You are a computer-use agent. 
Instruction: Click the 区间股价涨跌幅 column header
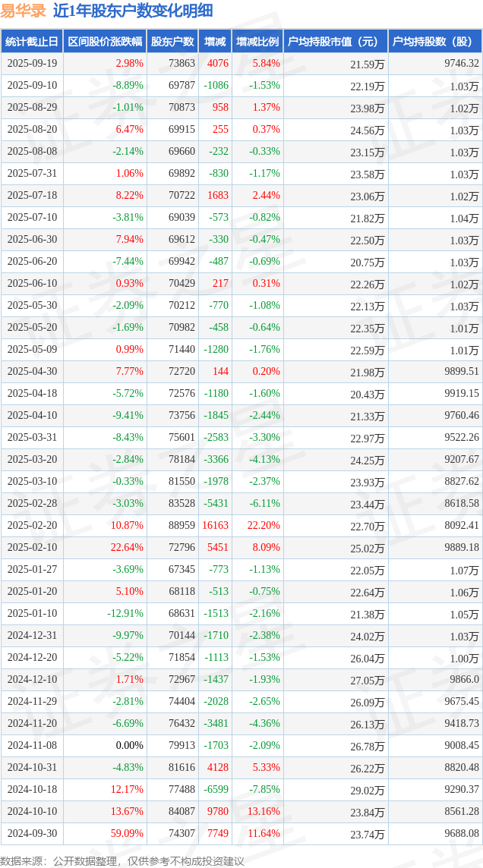pyautogui.click(x=104, y=42)
